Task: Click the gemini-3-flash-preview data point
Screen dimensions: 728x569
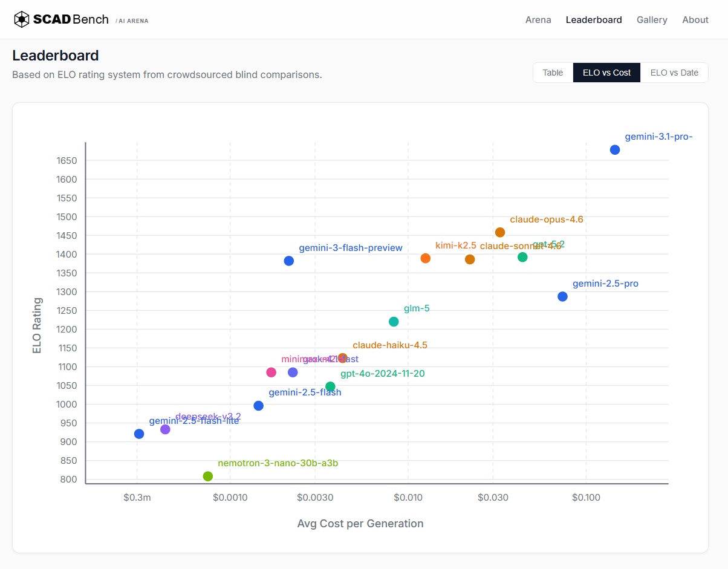Action: click(x=289, y=261)
